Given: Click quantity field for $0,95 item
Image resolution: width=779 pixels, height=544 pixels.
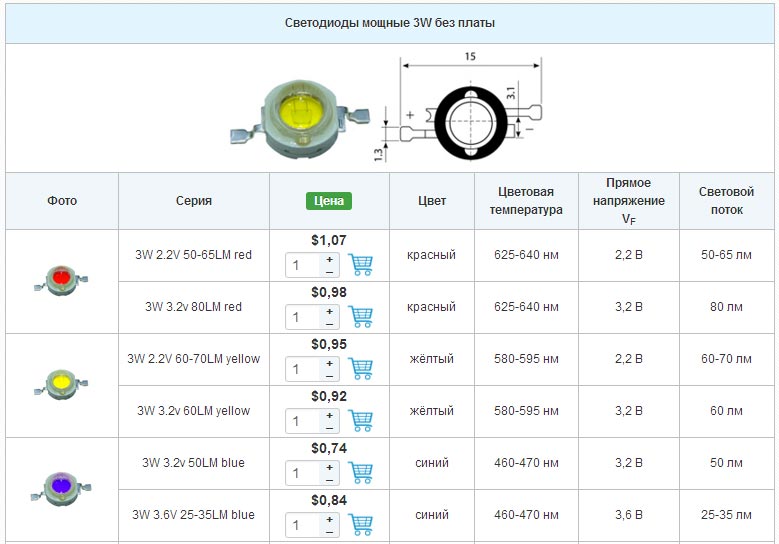Looking at the screenshot, I should click(x=303, y=370).
